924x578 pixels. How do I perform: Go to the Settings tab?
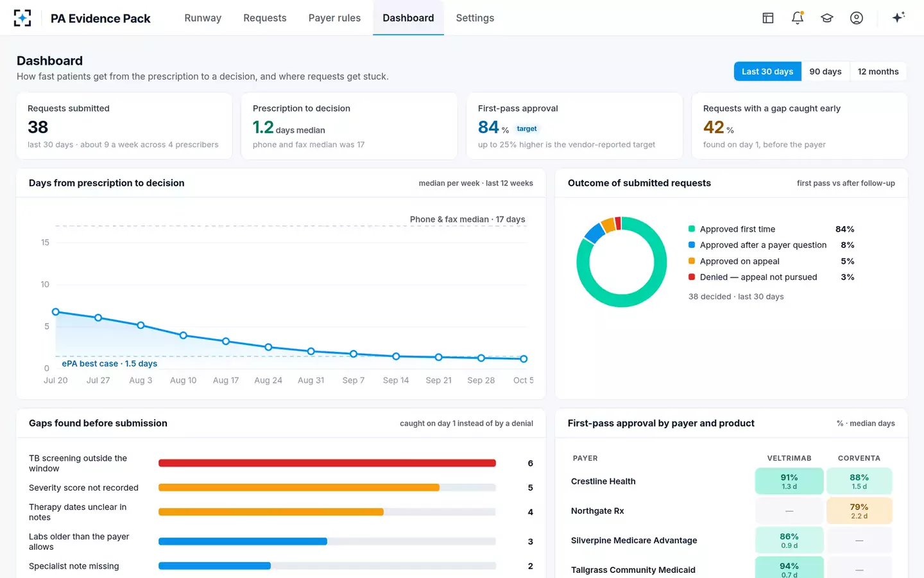(475, 18)
